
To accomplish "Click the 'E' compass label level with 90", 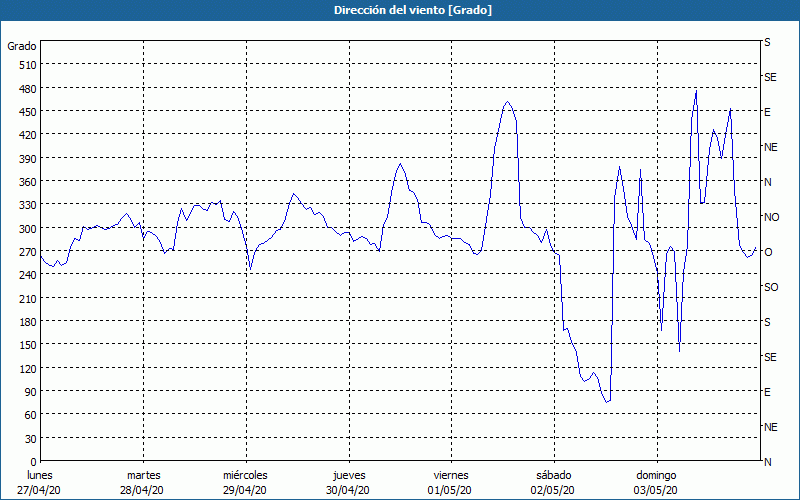I will (x=767, y=392).
